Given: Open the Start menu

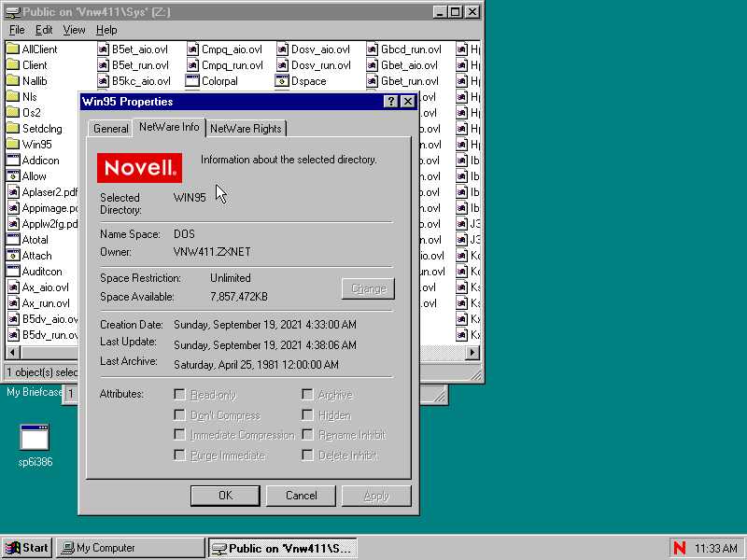Looking at the screenshot, I should (27, 548).
